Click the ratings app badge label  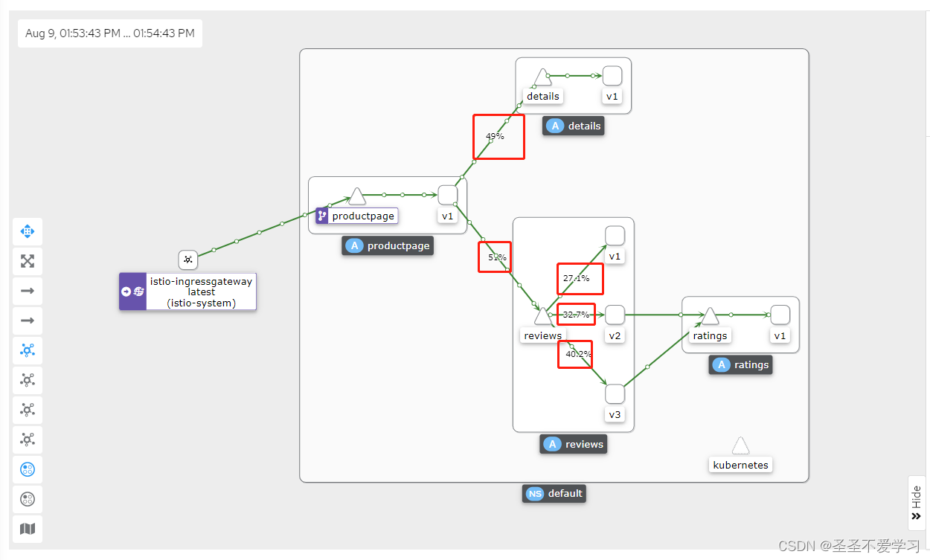tap(741, 364)
